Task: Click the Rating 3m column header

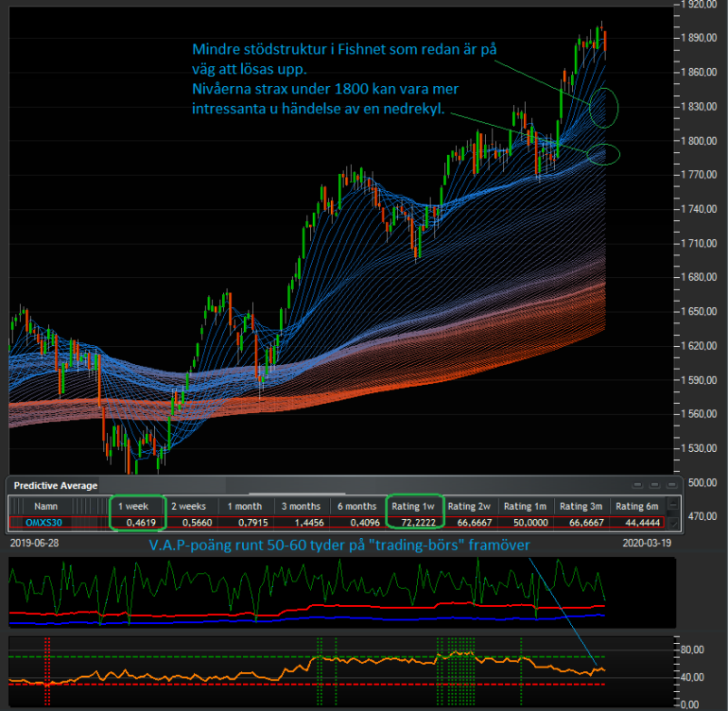Action: pyautogui.click(x=581, y=506)
